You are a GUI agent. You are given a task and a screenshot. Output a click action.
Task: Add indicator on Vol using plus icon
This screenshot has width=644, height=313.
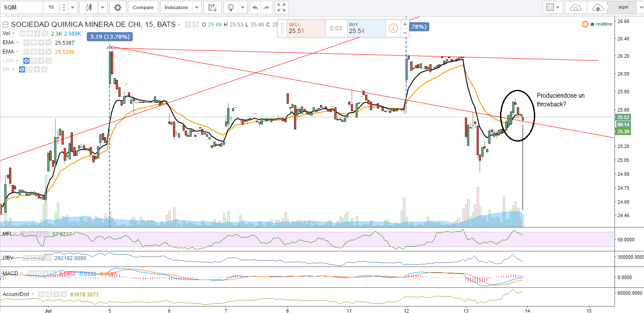click(x=37, y=33)
